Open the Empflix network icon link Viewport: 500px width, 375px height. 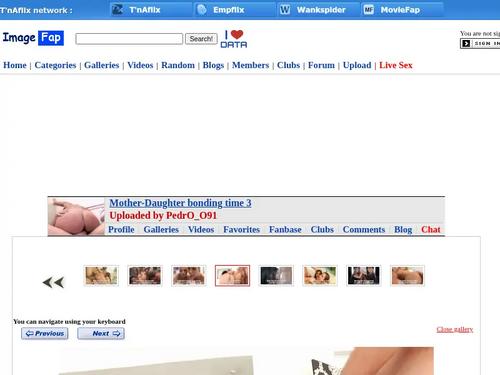pos(202,9)
